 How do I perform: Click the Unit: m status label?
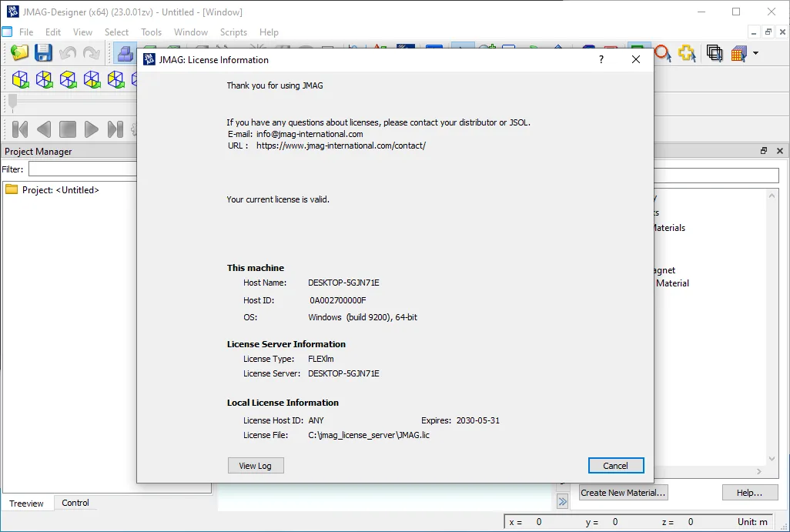point(753,522)
